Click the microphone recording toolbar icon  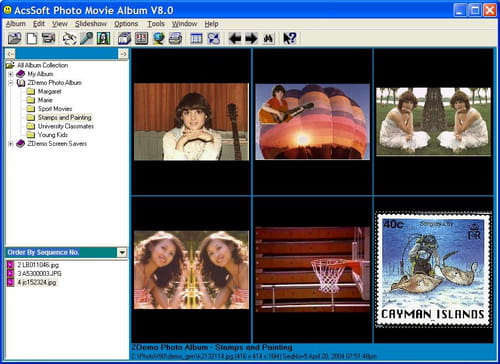pyautogui.click(x=86, y=39)
